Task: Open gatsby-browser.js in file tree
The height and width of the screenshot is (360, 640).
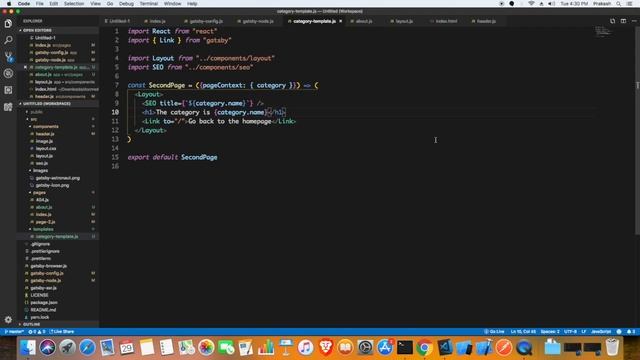Action: 48,266
